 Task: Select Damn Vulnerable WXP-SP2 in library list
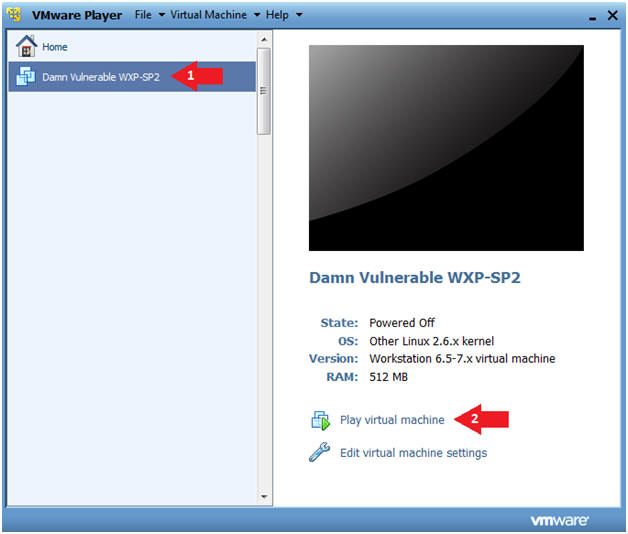pos(132,77)
